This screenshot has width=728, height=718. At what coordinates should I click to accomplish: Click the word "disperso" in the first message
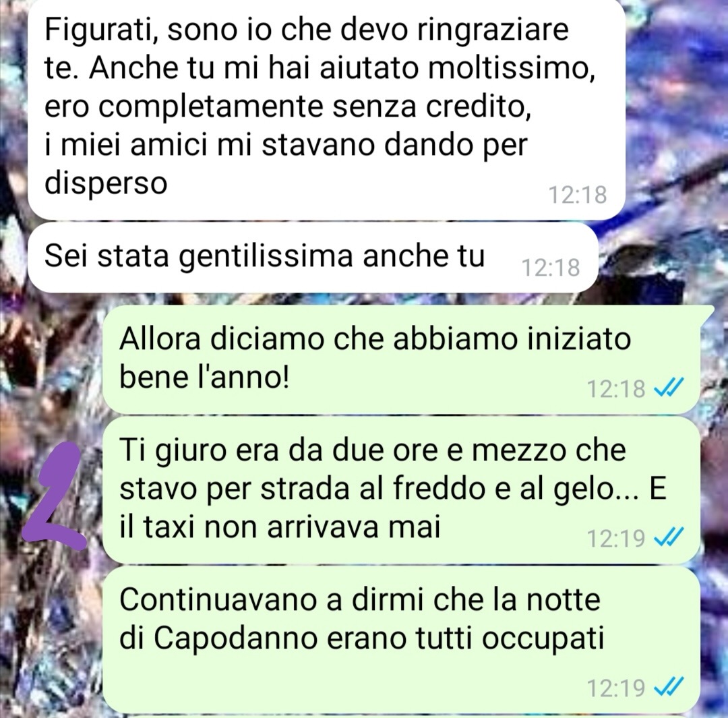click(x=105, y=183)
